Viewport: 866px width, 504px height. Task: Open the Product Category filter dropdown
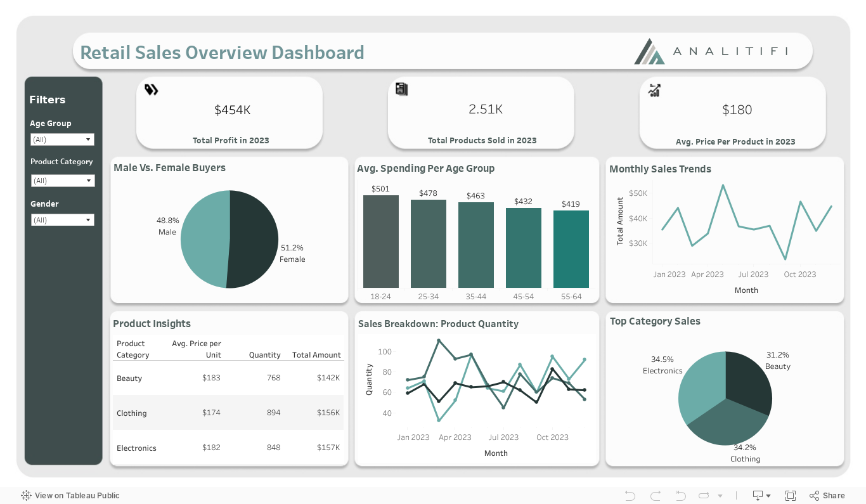(63, 181)
